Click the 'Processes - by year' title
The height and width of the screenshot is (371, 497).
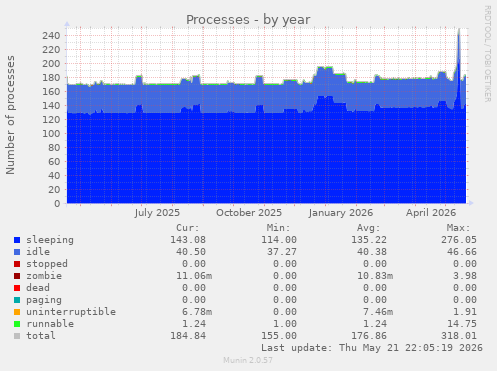(x=248, y=20)
